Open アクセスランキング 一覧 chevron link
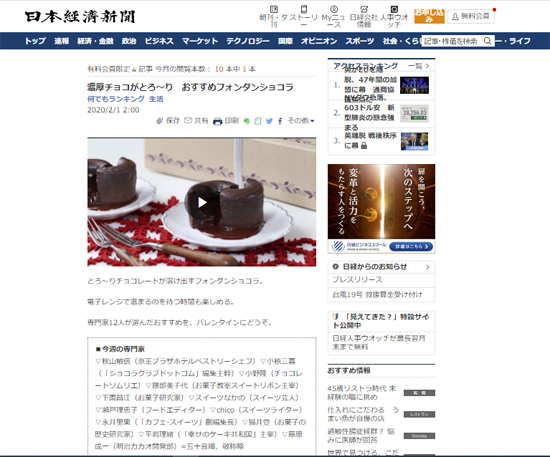 click(x=418, y=66)
